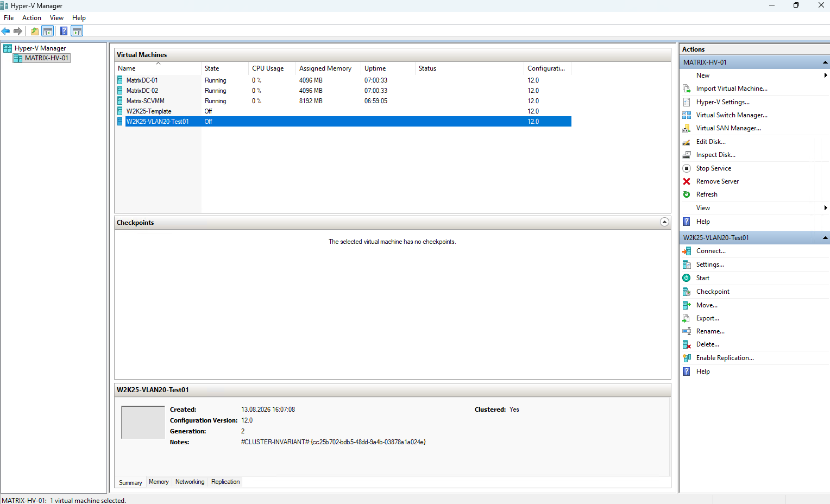The image size is (830, 504).
Task: Collapse the MATRIX-HV-01 actions section
Action: point(825,62)
